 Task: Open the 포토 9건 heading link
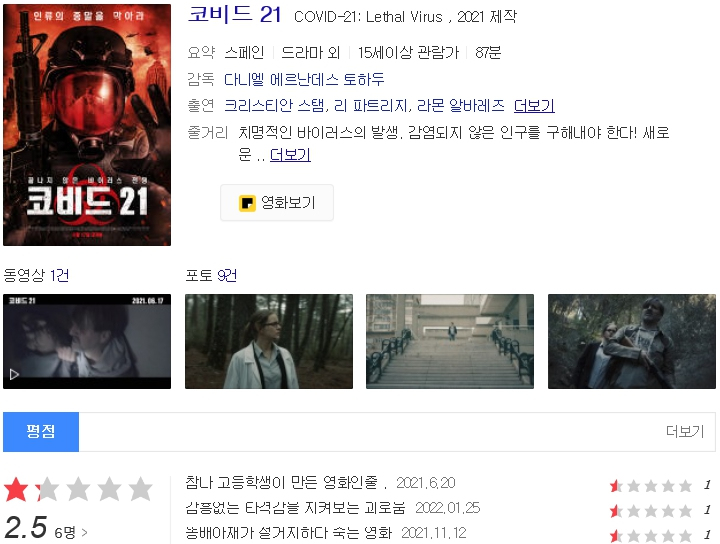pyautogui.click(x=211, y=275)
